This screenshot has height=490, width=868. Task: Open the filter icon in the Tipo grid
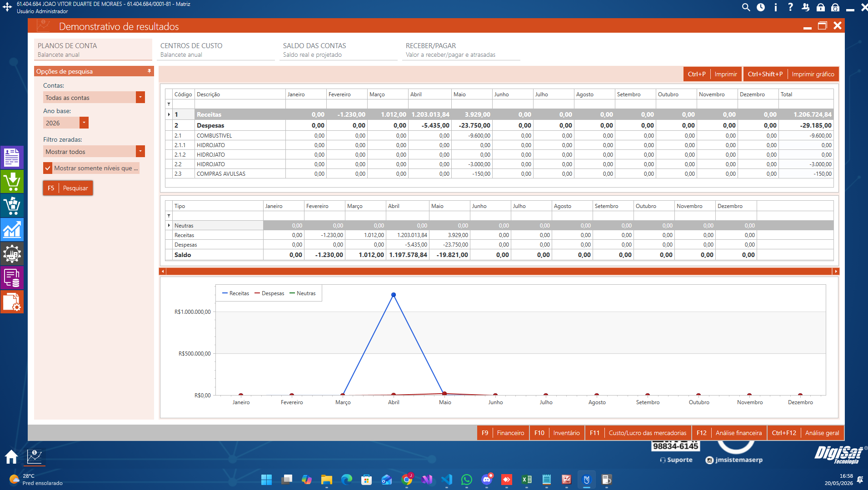tap(169, 216)
